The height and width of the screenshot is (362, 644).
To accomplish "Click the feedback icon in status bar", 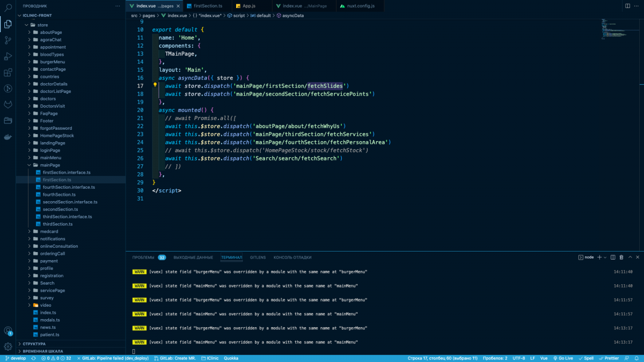I will click(628, 358).
